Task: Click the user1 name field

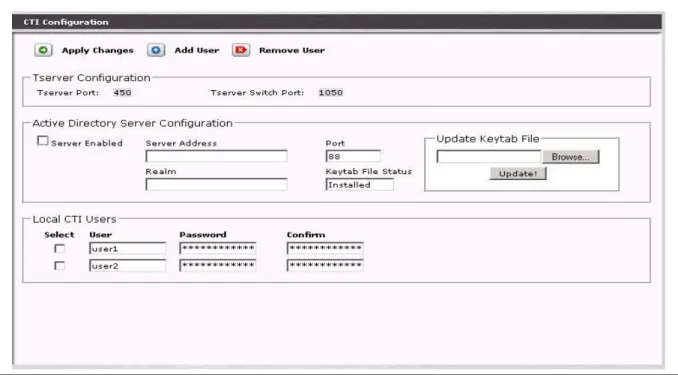Action: click(x=127, y=248)
